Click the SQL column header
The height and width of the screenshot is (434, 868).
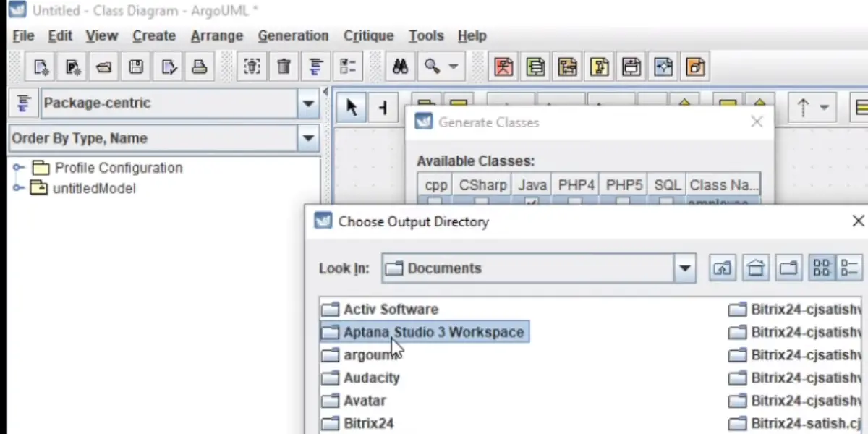tap(667, 185)
